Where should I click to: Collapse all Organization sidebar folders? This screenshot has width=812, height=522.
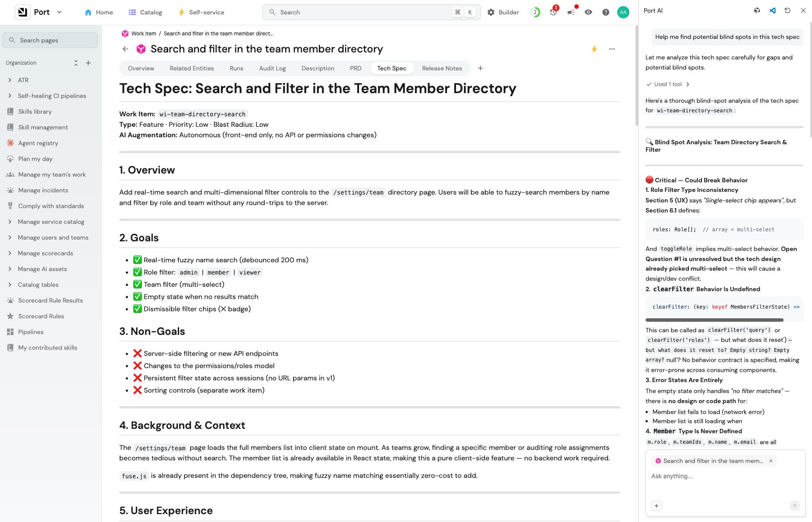(76, 63)
